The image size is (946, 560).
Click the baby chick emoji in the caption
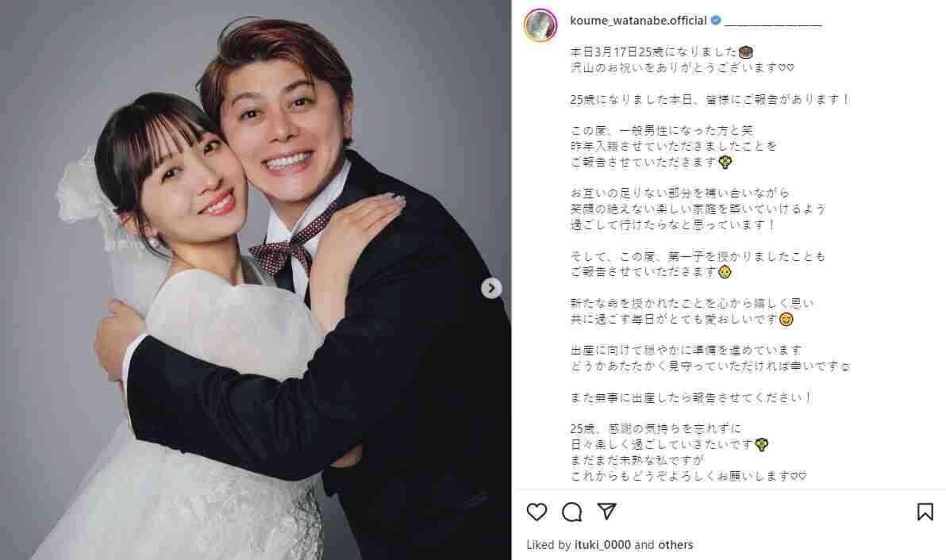(x=725, y=272)
